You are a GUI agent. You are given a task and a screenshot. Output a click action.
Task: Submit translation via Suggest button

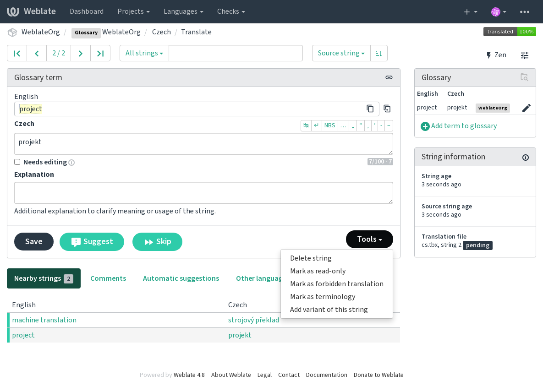pos(92,241)
